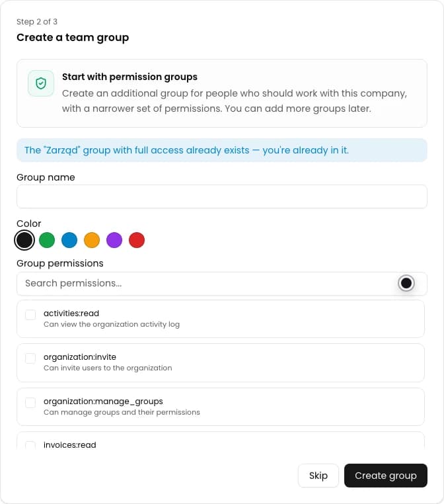Select the orange color swatch

92,240
